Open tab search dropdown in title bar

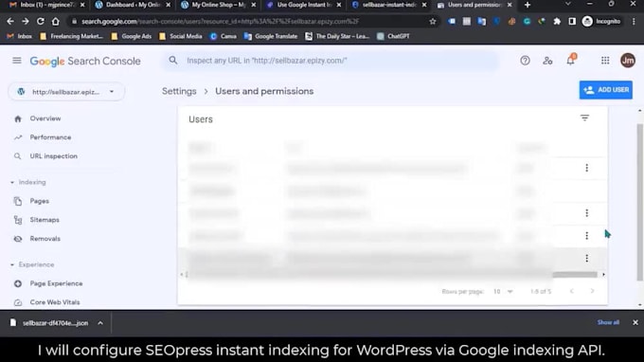coord(567,4)
